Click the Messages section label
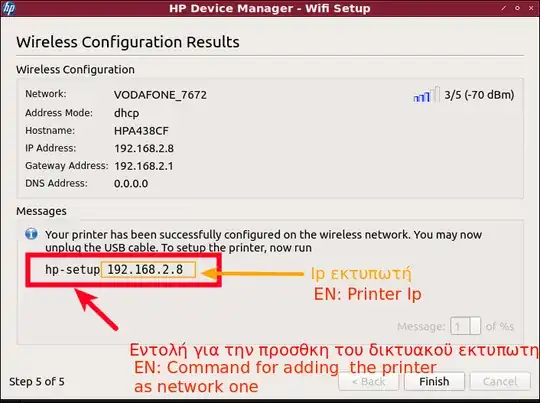This screenshot has width=540, height=403. tap(41, 211)
